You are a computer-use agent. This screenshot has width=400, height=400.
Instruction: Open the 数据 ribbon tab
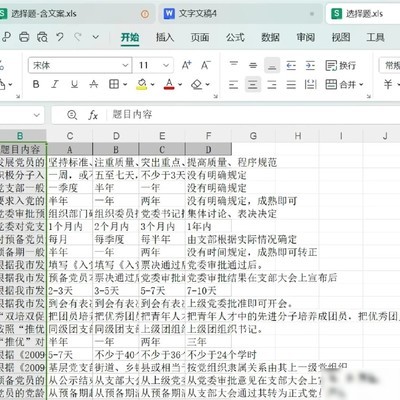click(270, 37)
